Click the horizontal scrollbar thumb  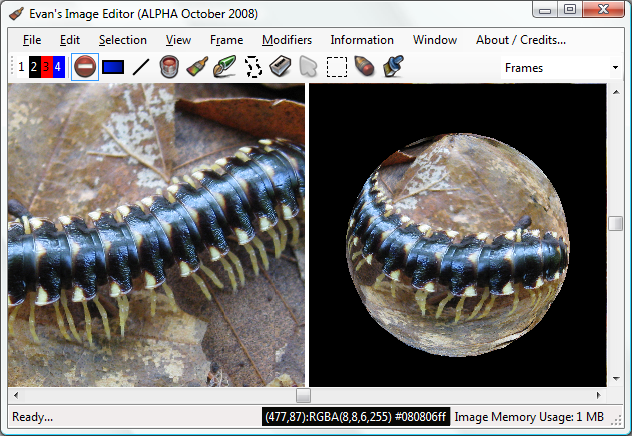(x=303, y=395)
